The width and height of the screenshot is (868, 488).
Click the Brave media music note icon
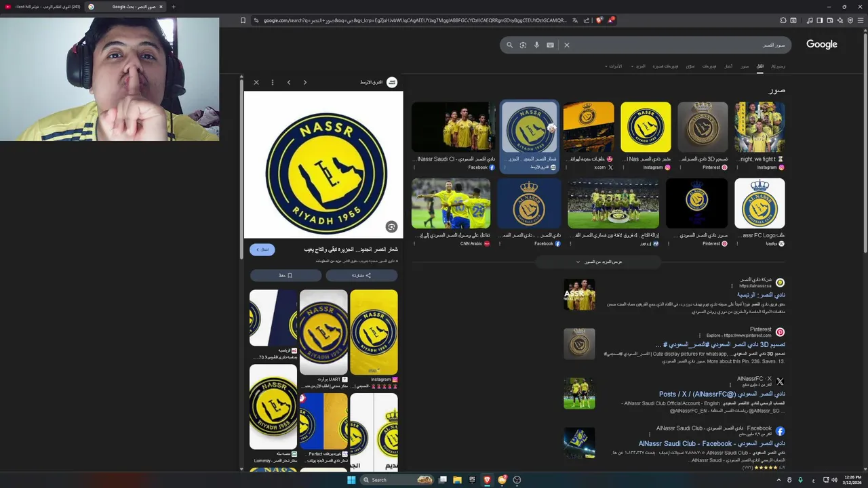click(810, 20)
